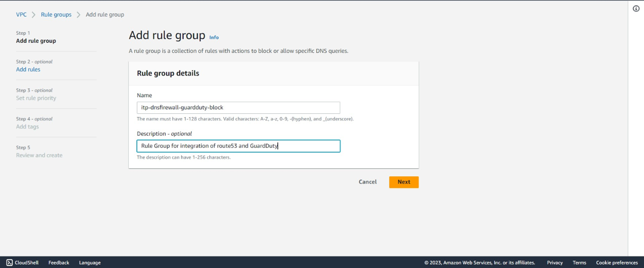Jump to the Add rules step
Screen dimensions: 644x268
point(28,70)
